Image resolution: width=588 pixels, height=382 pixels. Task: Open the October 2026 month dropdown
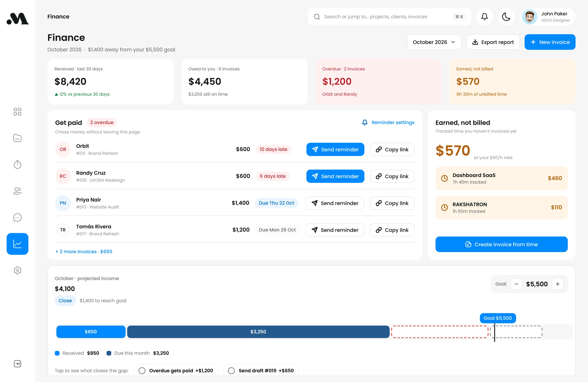pyautogui.click(x=434, y=42)
